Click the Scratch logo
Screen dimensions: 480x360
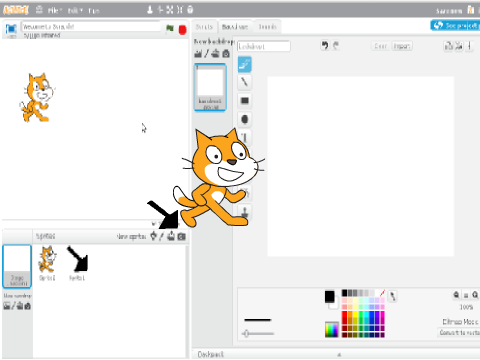coord(15,10)
